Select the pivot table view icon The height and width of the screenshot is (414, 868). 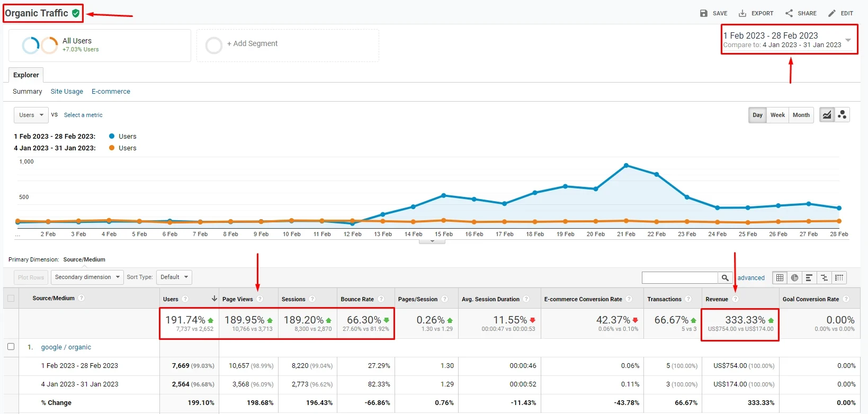click(x=839, y=277)
